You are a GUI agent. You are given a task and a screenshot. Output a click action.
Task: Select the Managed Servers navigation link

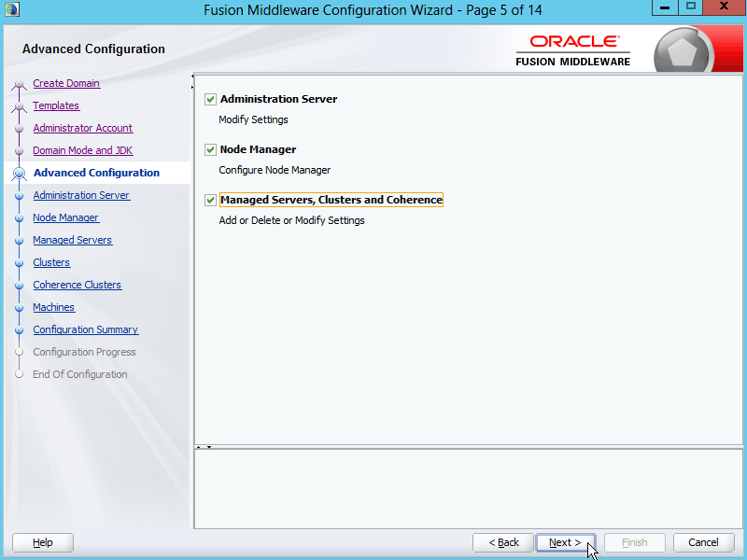click(x=72, y=240)
